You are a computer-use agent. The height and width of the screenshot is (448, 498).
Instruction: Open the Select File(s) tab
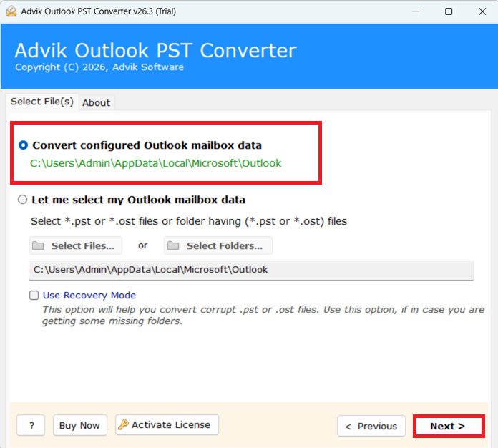click(42, 102)
